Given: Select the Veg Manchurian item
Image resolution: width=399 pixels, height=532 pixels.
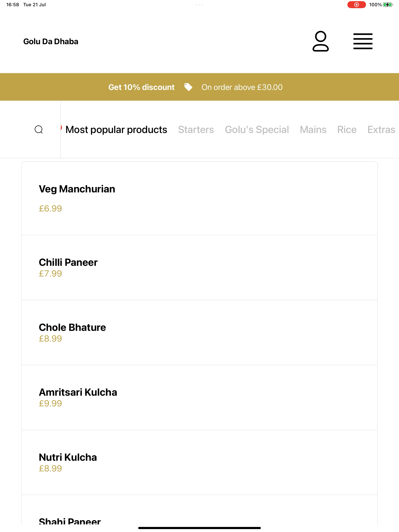Looking at the screenshot, I should pyautogui.click(x=199, y=198).
